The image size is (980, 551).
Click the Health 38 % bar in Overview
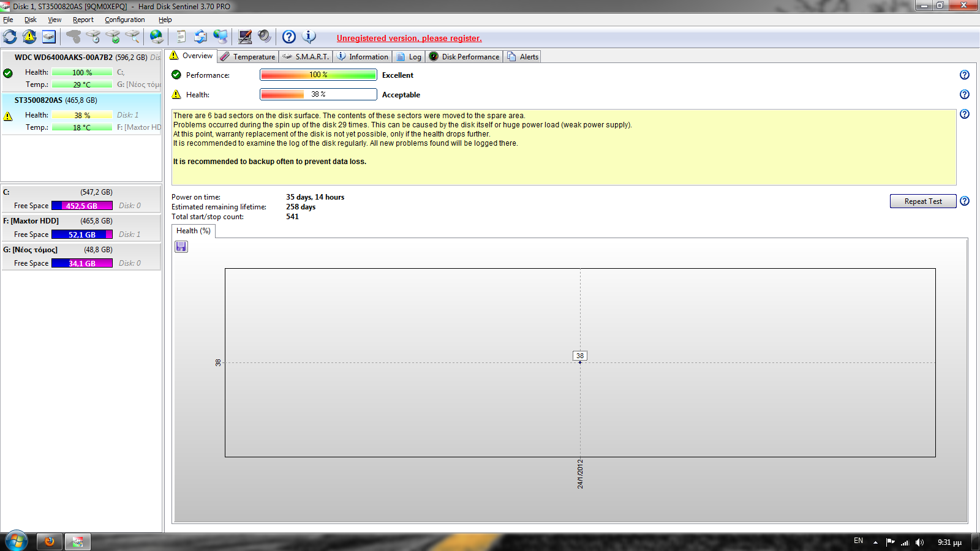pos(318,94)
